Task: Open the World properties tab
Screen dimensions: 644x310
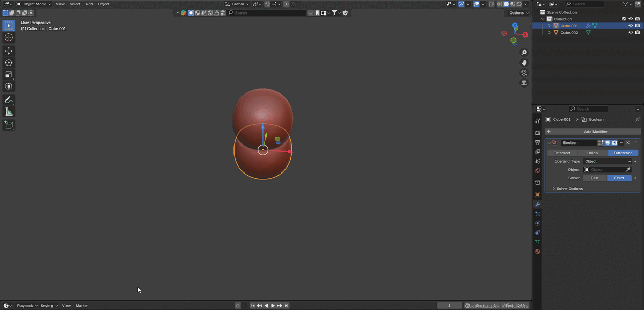Action: click(x=537, y=171)
